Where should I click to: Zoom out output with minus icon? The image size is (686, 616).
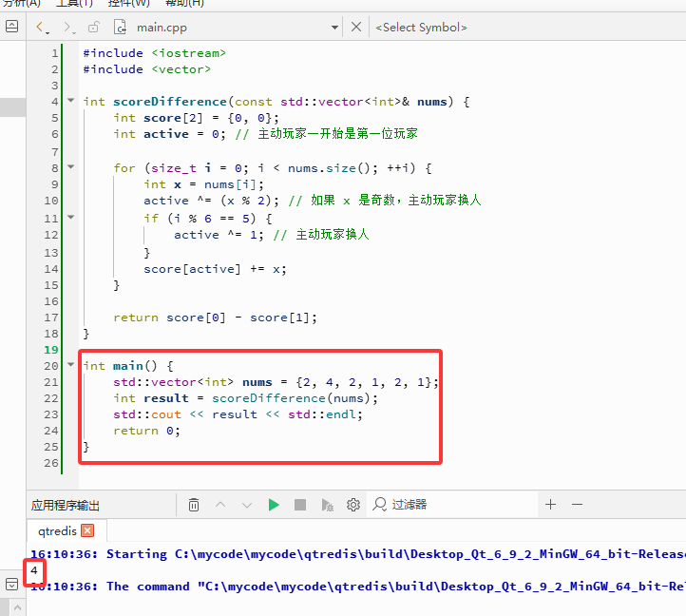(x=577, y=505)
